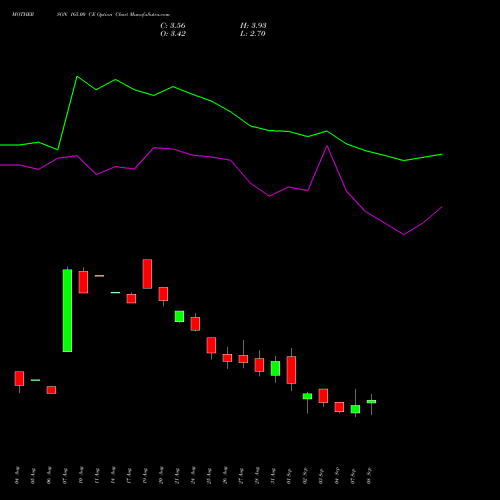
Task: Select the 31 Aug date label
Action: coord(273,475)
